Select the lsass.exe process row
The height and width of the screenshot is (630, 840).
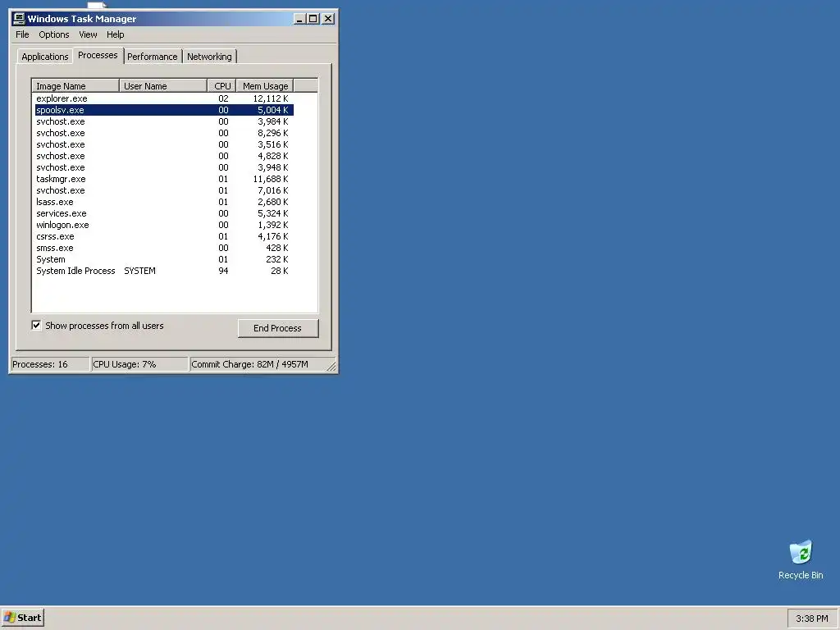(x=164, y=202)
